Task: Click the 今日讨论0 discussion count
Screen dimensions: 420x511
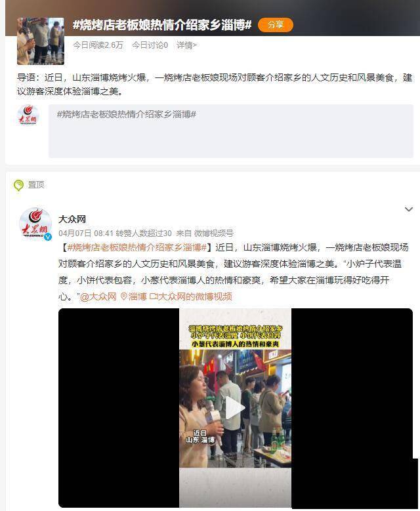Action: pos(150,45)
